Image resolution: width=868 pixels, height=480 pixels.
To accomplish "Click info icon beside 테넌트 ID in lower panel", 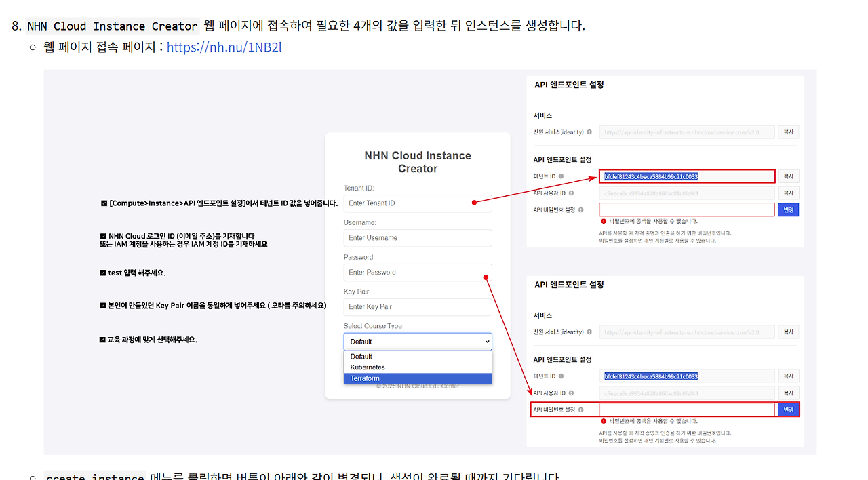I will coord(561,376).
